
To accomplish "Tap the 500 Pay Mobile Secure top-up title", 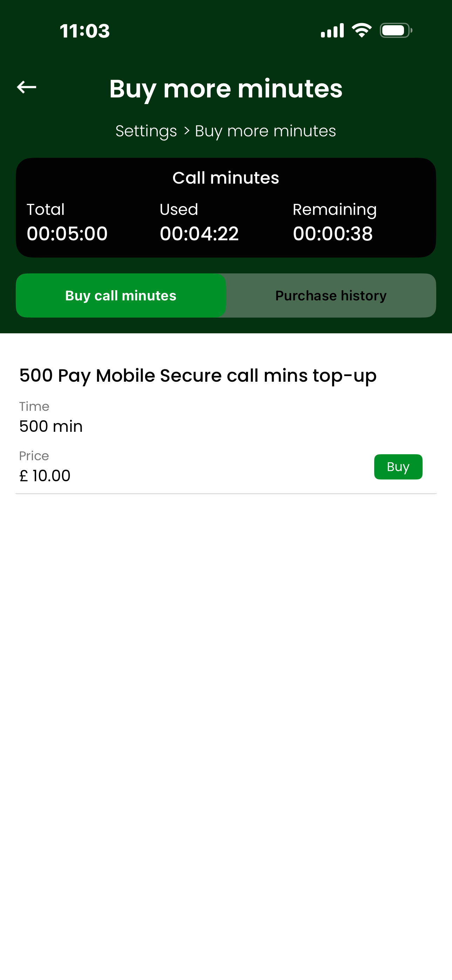I will (198, 375).
